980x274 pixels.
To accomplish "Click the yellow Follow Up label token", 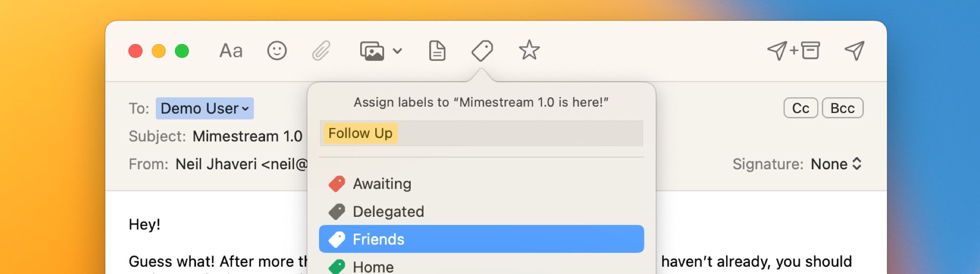I will 360,134.
